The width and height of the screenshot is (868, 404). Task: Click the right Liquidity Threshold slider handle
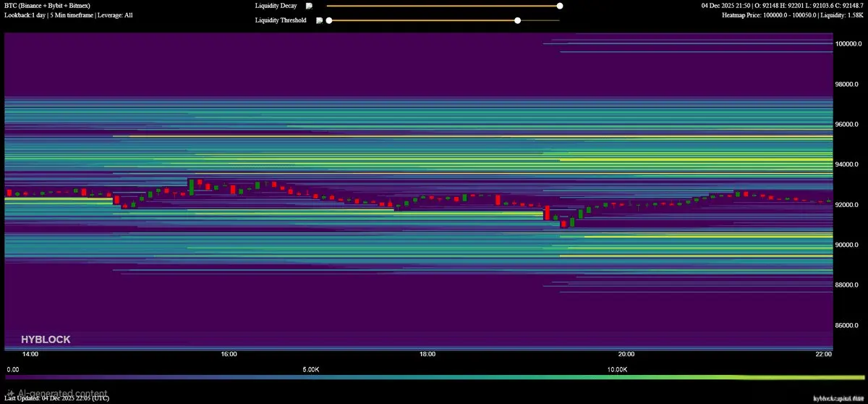coord(517,20)
